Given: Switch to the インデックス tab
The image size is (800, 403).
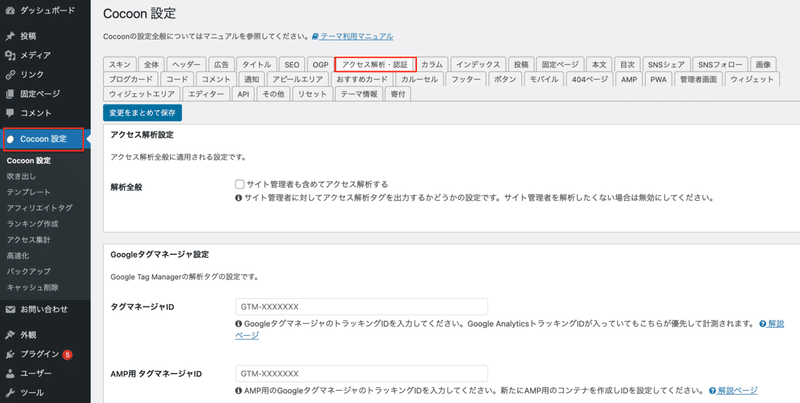Looking at the screenshot, I should (x=478, y=65).
